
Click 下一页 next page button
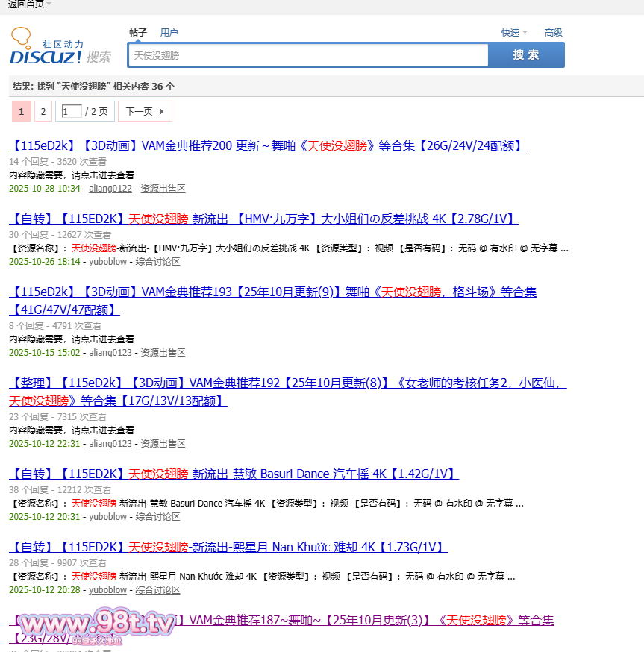[x=145, y=111]
